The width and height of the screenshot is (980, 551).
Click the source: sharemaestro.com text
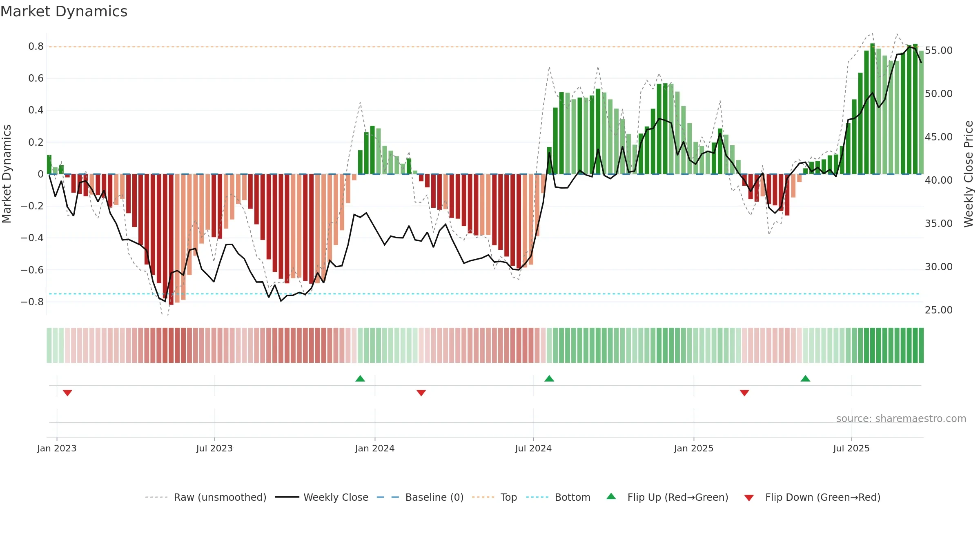[901, 418]
